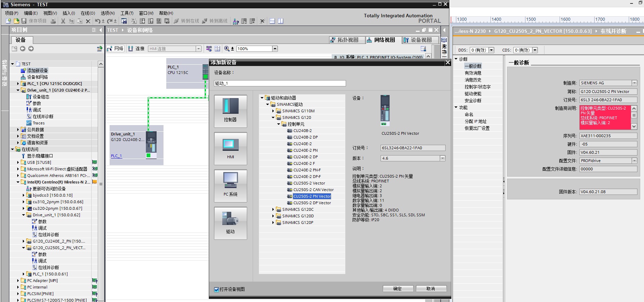Expand PLC_1 [CPU 1215C DC/DC/DC] tree node
This screenshot has width=644, height=302.
pos(18,84)
